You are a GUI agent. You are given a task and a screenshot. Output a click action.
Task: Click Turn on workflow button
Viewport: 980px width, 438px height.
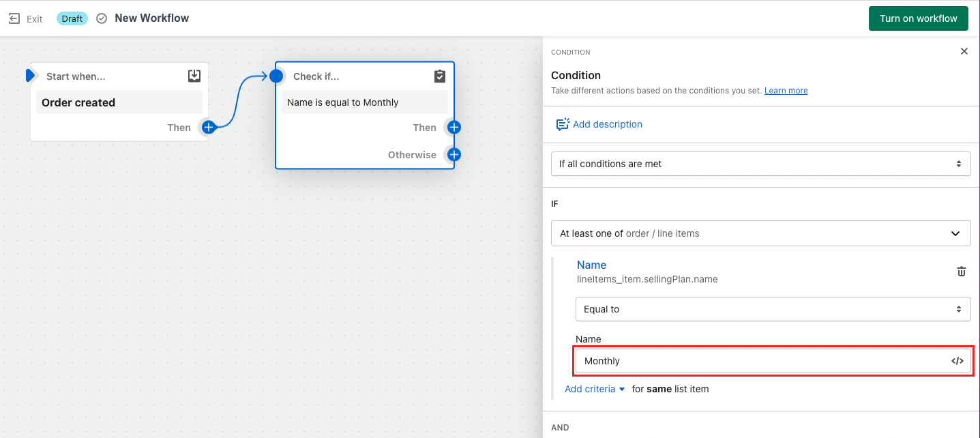click(918, 18)
